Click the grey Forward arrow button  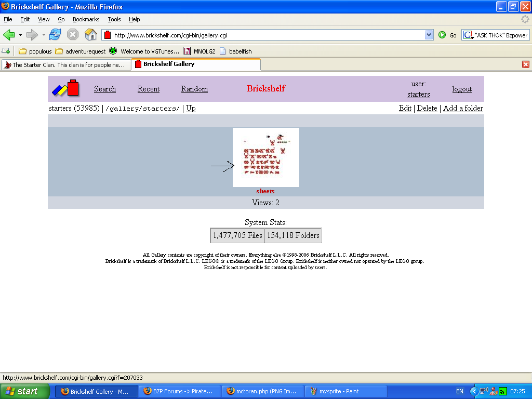32,35
